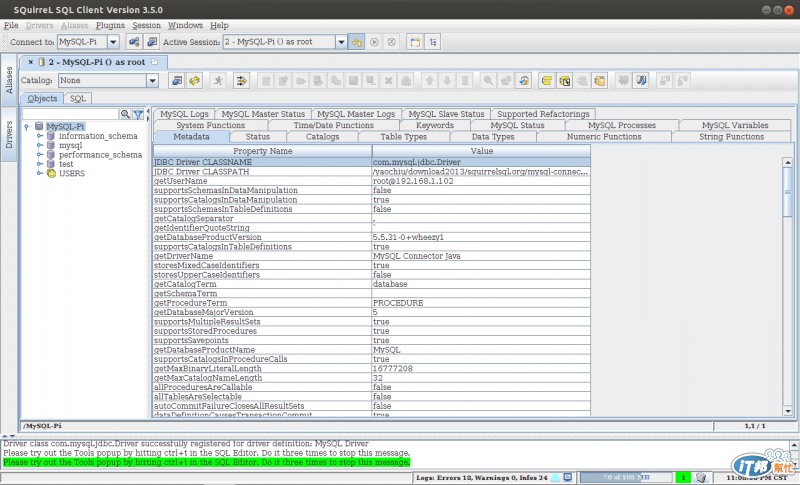The width and height of the screenshot is (800, 485).
Task: Open the MySQL Slave Status tab
Action: click(x=446, y=114)
